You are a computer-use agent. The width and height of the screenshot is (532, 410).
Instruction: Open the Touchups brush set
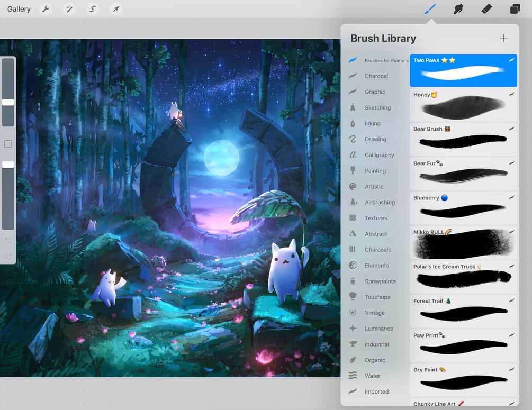click(x=378, y=297)
